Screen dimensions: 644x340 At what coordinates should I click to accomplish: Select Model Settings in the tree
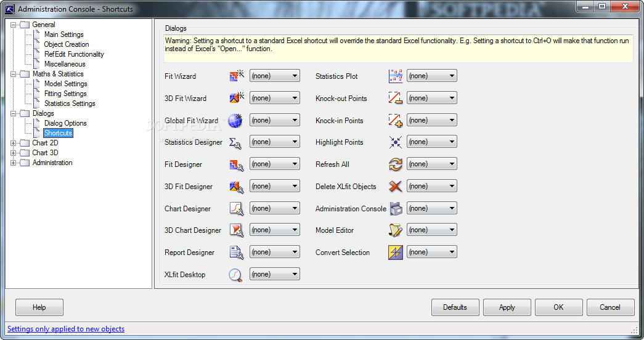click(66, 84)
